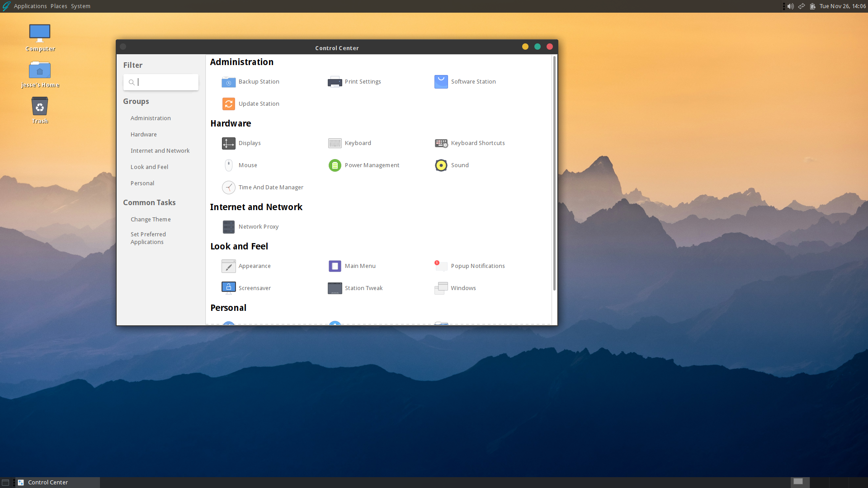The width and height of the screenshot is (868, 488).
Task: Open Station Tweak icon
Action: pyautogui.click(x=335, y=288)
